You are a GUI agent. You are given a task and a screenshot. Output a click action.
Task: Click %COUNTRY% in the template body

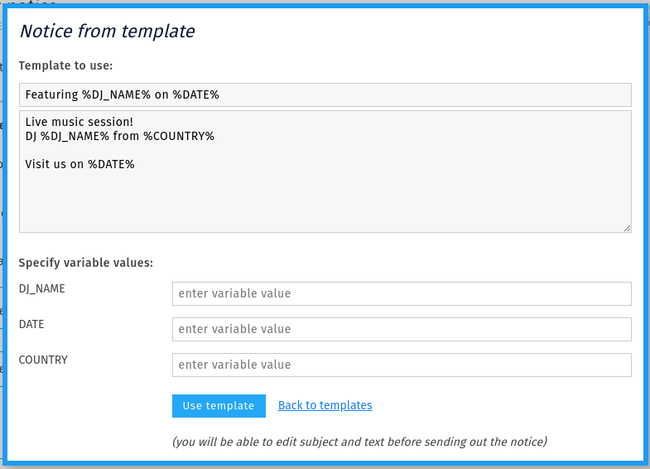click(x=179, y=136)
